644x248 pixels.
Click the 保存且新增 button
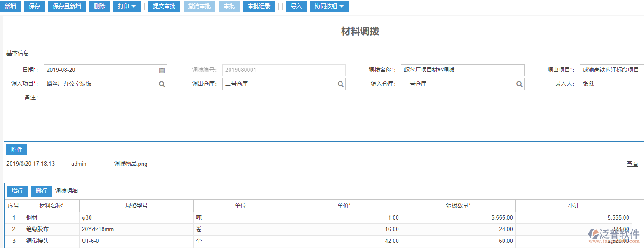[x=66, y=6]
